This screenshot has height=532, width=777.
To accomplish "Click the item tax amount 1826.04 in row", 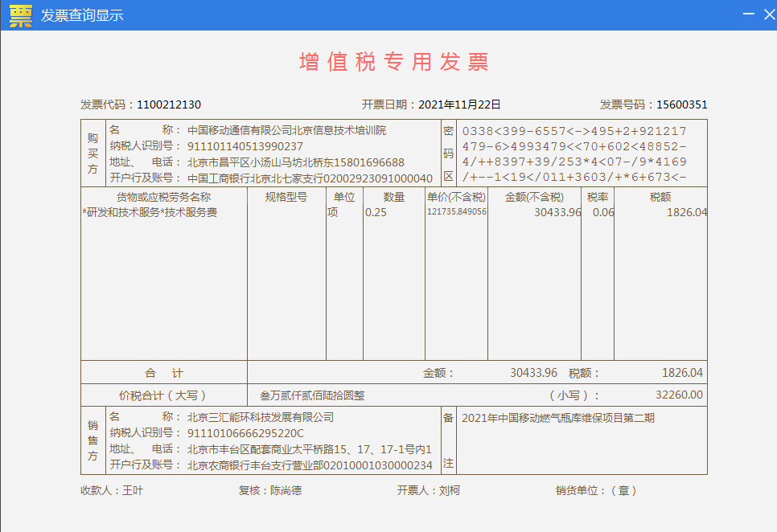I will 686,212.
